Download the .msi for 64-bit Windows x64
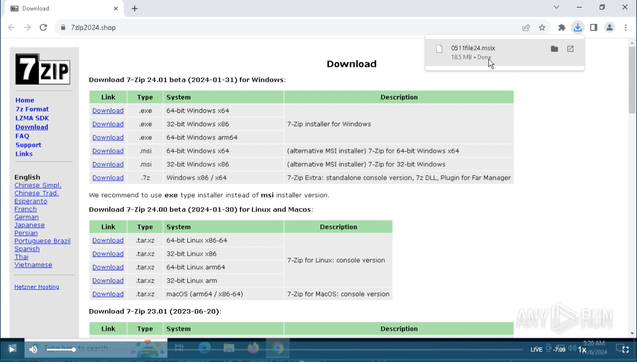This screenshot has height=362, width=637. point(108,151)
